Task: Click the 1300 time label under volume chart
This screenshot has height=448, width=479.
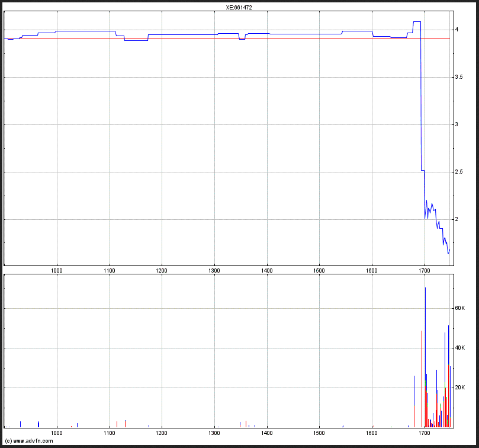Action: [214, 433]
